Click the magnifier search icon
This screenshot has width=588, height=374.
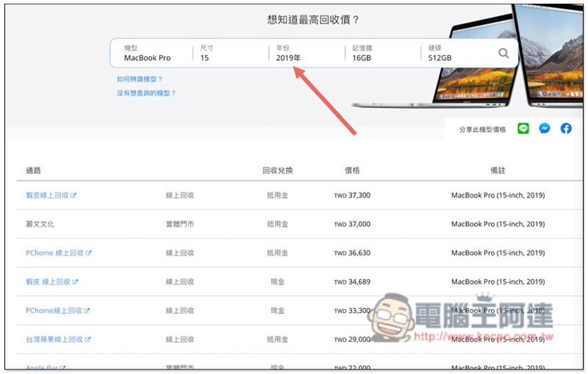503,53
